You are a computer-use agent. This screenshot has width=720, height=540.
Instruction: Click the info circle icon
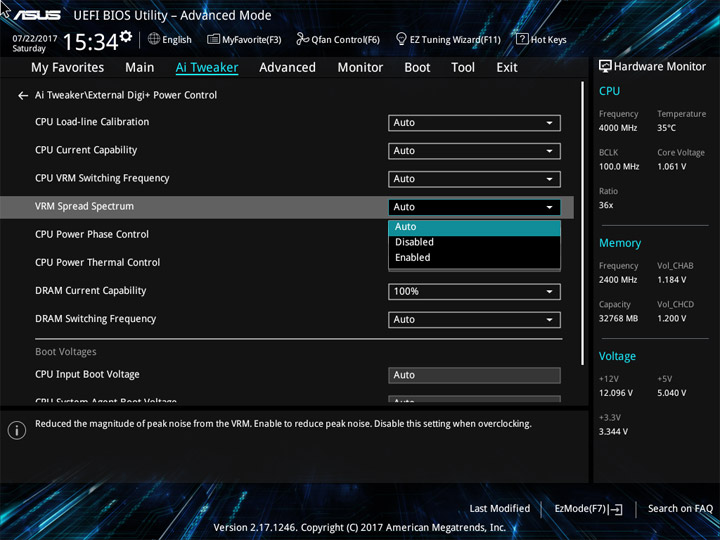[17, 430]
